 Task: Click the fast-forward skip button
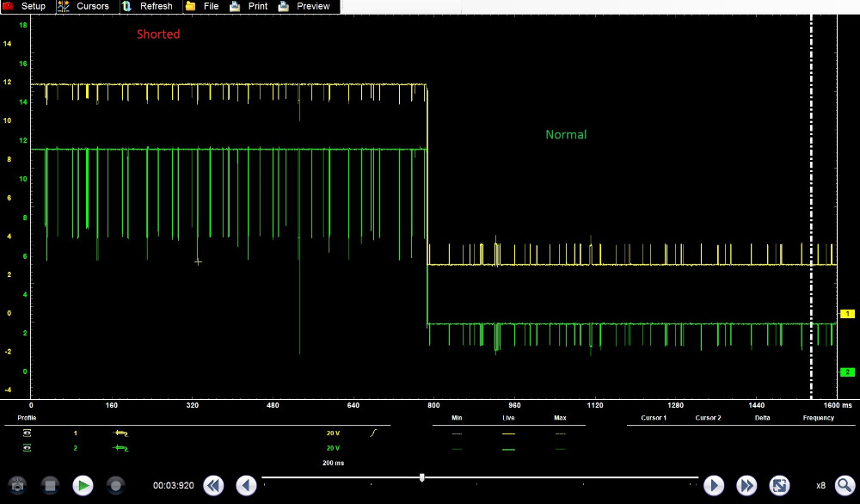(745, 486)
